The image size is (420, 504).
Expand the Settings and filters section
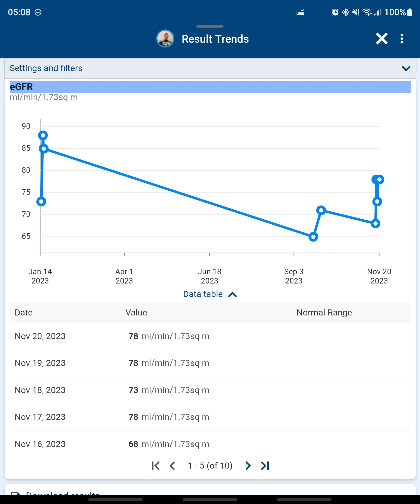(210, 68)
